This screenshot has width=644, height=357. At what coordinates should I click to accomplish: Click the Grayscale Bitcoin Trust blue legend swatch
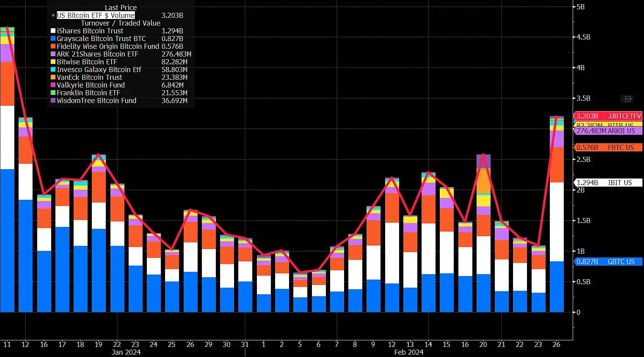53,39
